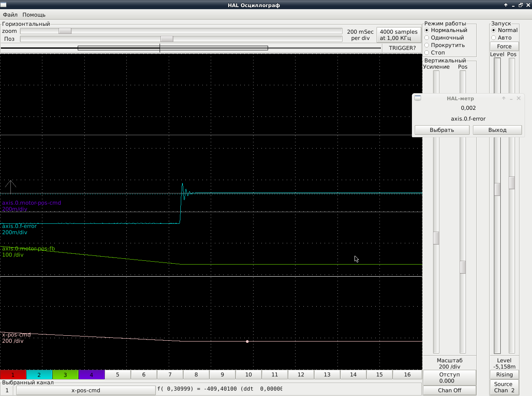Select channel 1 red button

(x=13, y=375)
